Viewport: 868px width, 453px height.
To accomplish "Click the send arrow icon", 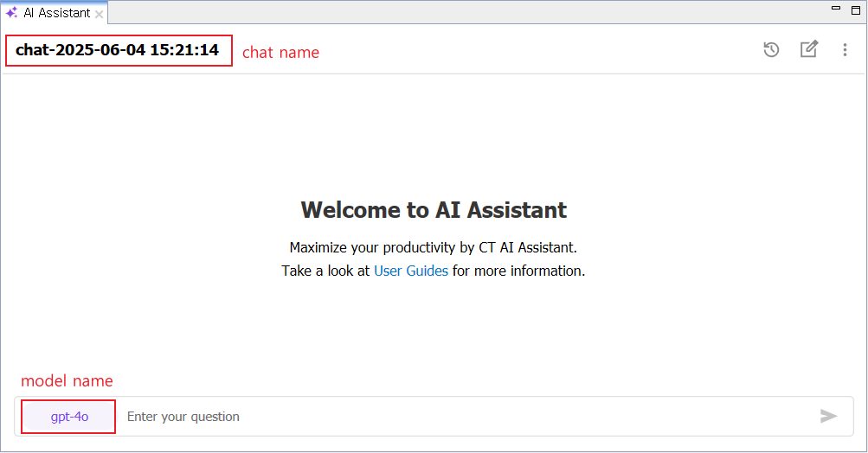I will (x=828, y=416).
